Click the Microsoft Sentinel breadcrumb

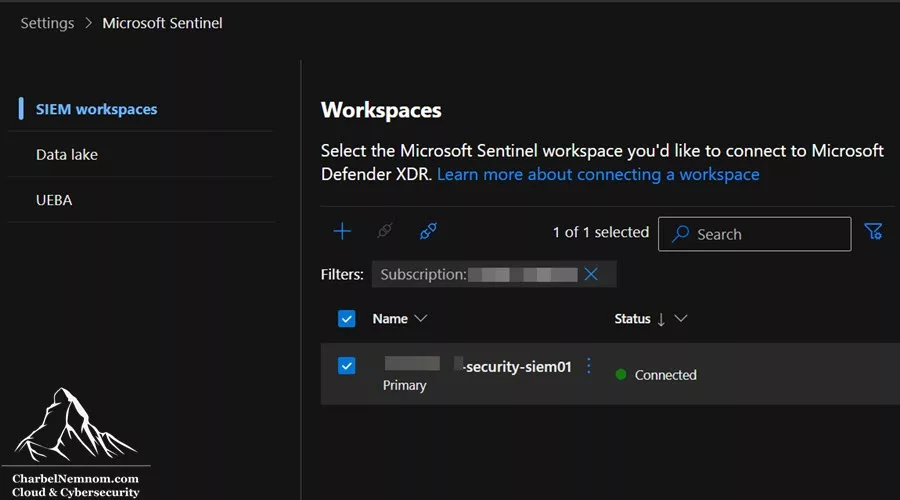(x=162, y=23)
